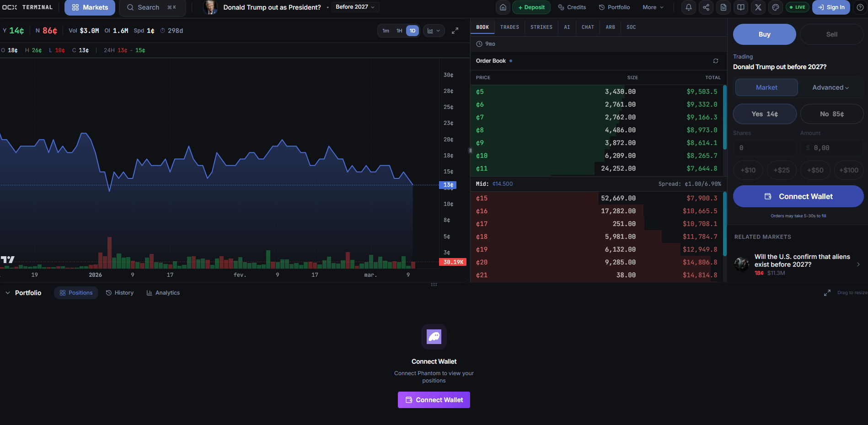Focus the Search markets field
The width and height of the screenshot is (868, 425).
click(152, 7)
